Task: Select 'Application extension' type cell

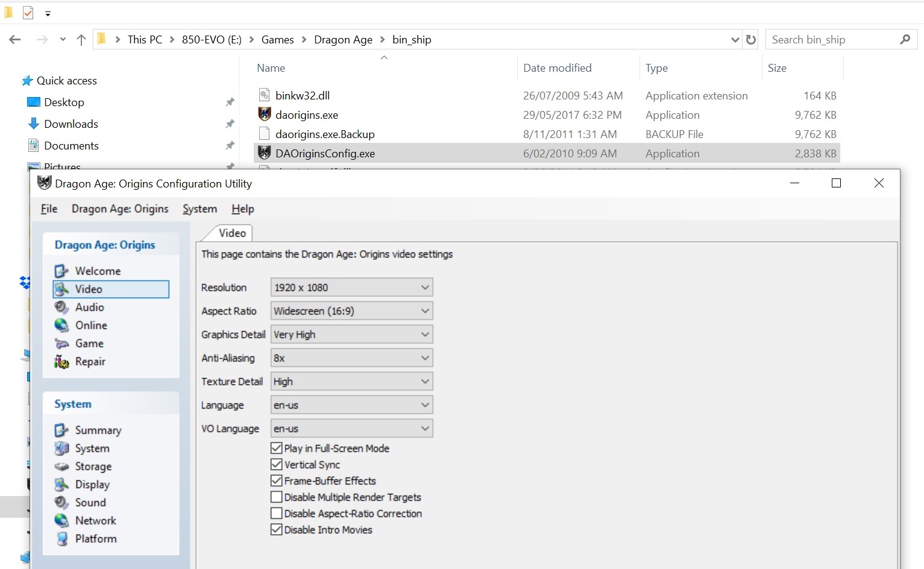Action: click(696, 95)
